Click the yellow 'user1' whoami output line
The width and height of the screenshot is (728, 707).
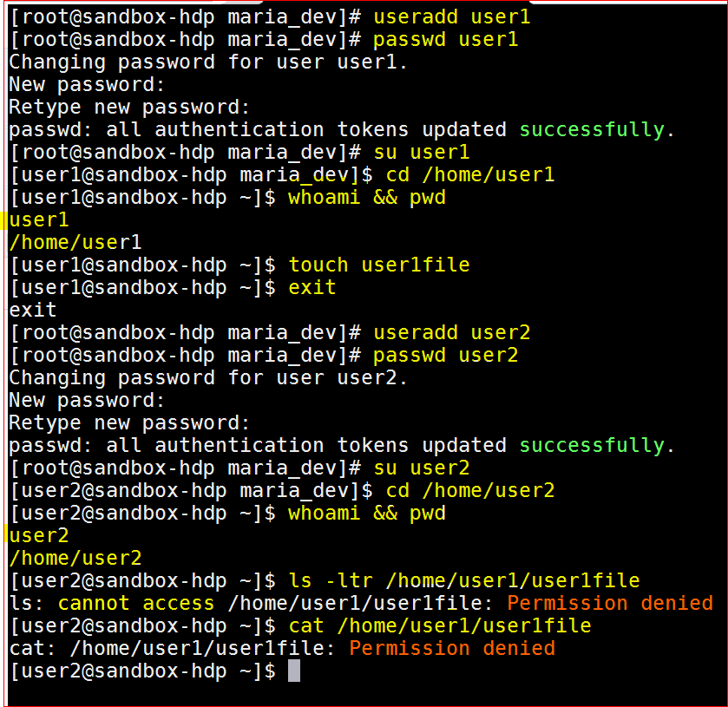pyautogui.click(x=39, y=220)
